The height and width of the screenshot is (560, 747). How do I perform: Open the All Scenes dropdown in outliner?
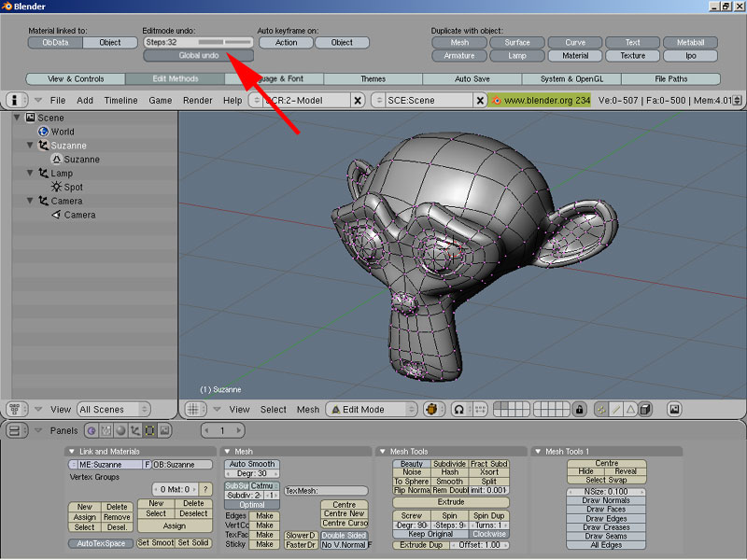click(x=114, y=410)
